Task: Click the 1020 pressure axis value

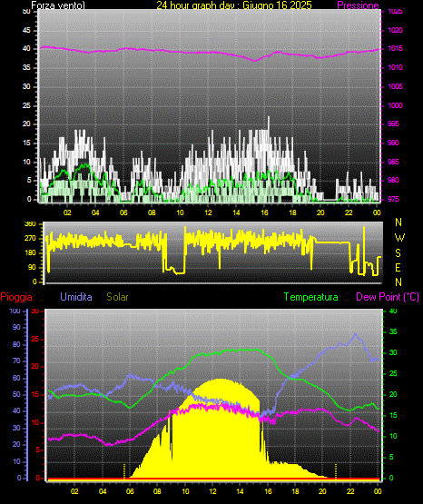Action: click(x=395, y=30)
